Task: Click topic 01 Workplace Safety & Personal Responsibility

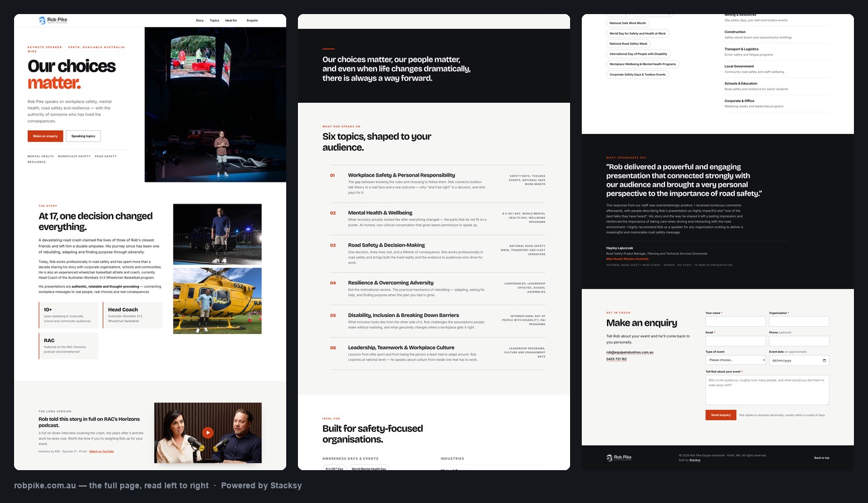Action: (438, 184)
